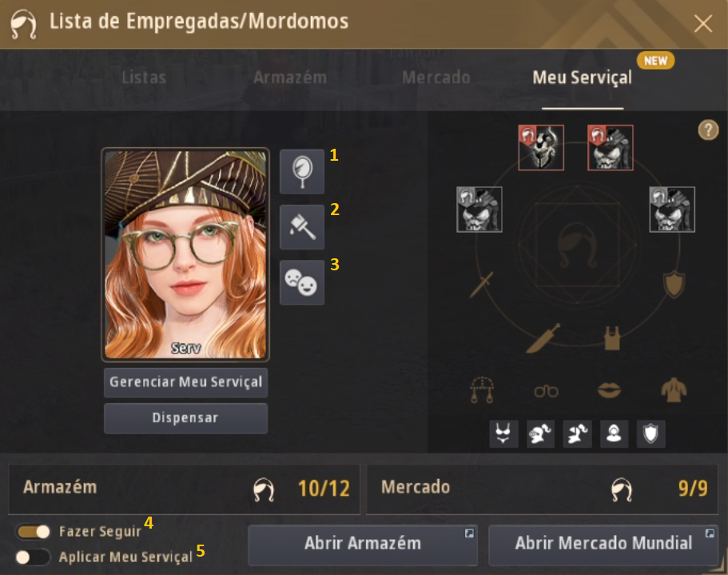This screenshot has width=728, height=575.
Task: Click the dagger awakening weapon slot
Action: tap(543, 338)
